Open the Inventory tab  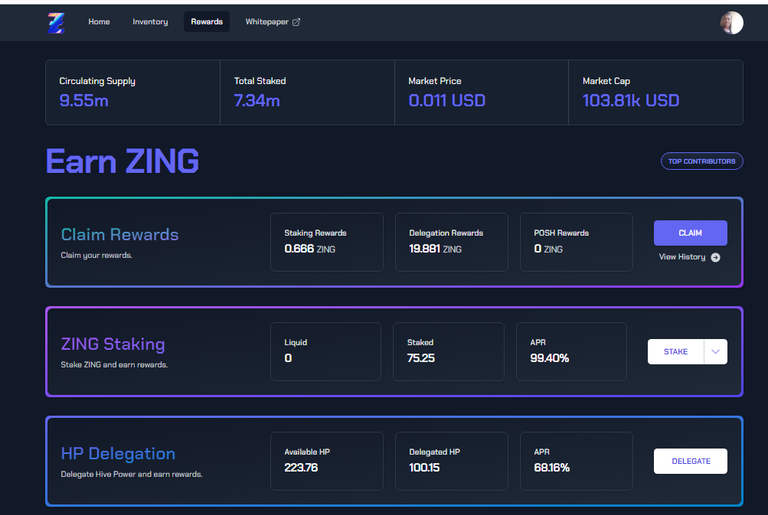150,22
